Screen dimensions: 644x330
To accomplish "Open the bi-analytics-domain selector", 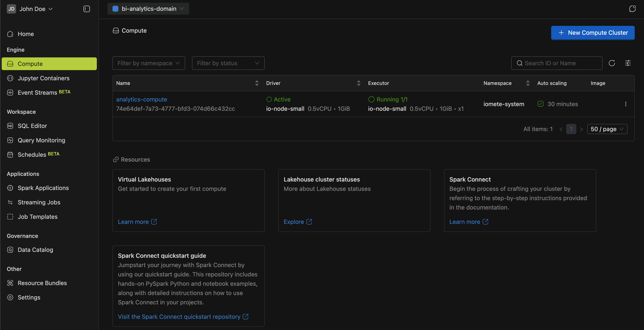I will (x=148, y=9).
